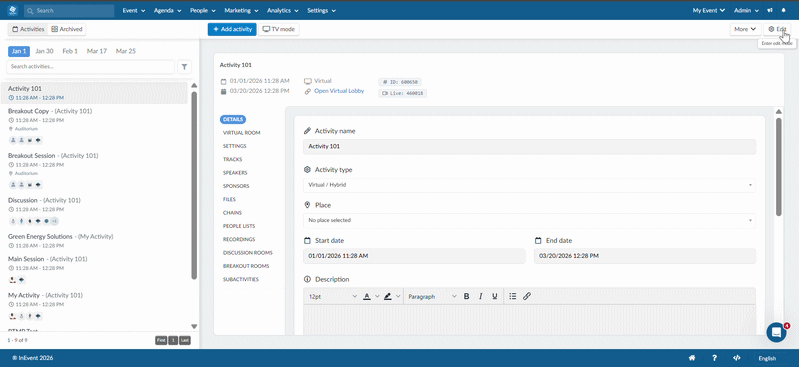This screenshot has height=367, width=799.
Task: Open the My Event dropdown
Action: coord(709,10)
